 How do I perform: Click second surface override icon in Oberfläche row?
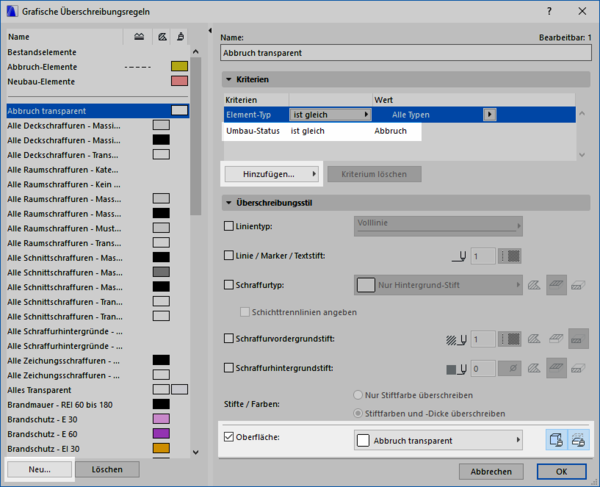point(578,440)
